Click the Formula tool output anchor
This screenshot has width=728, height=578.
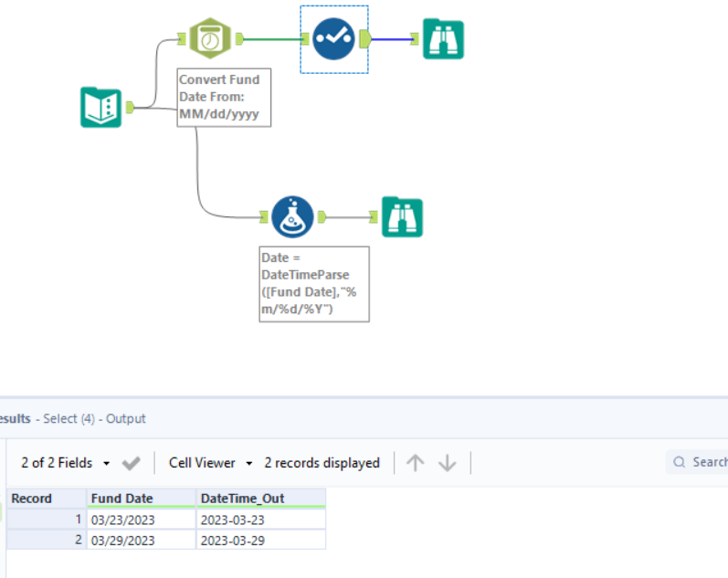[x=322, y=216]
